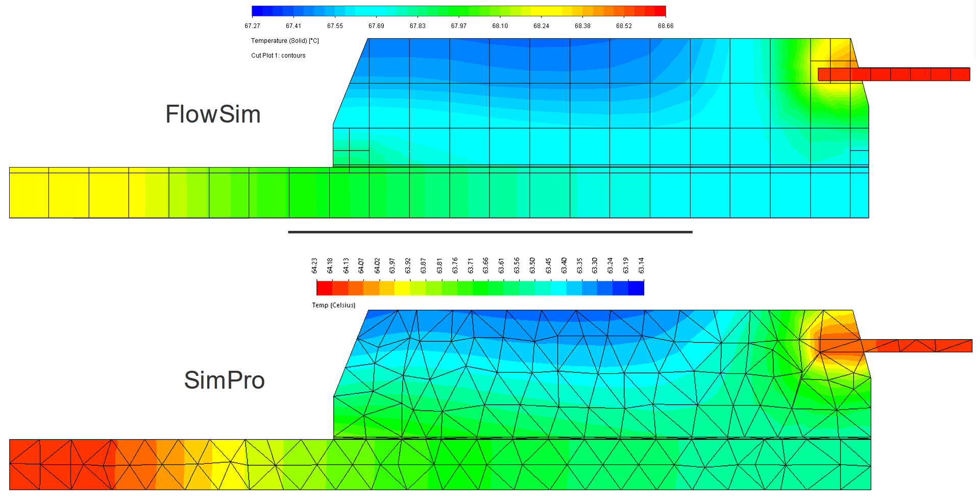Select the red swatch on SimPro color legend
This screenshot has height=501, width=980.
(324, 288)
